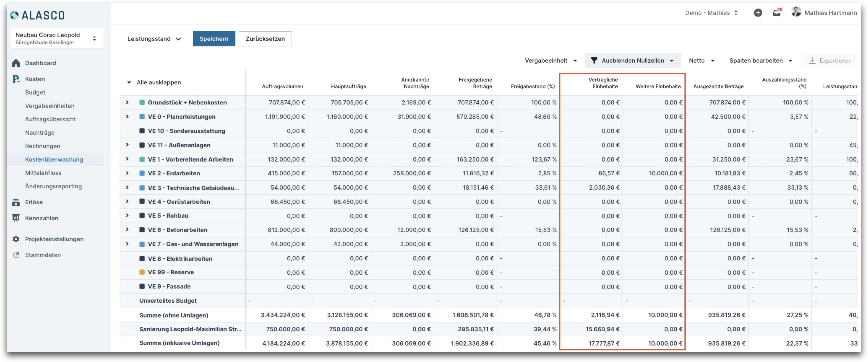Click Mathias Hartmann's avatar picture

pos(796,12)
